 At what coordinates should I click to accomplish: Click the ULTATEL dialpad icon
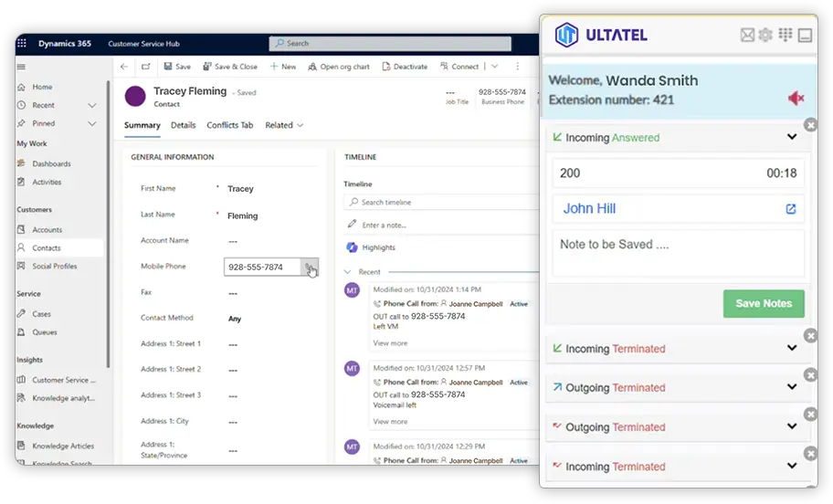click(785, 36)
